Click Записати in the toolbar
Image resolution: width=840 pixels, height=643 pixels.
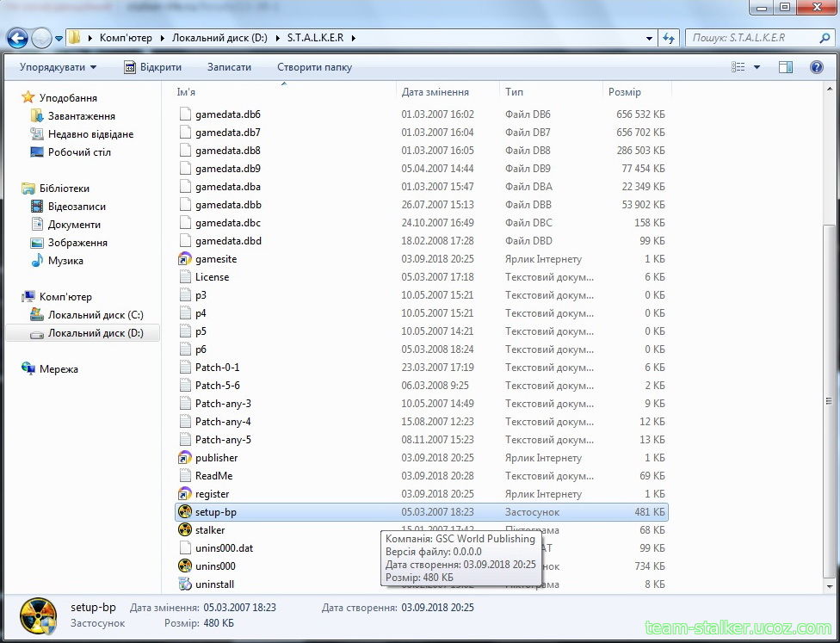coord(229,67)
